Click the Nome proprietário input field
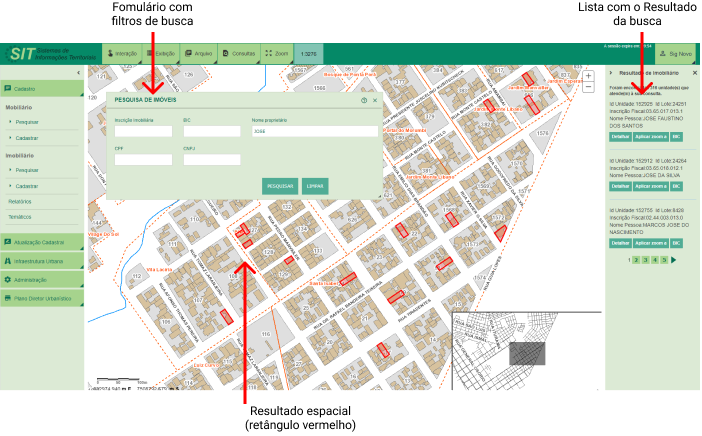 [x=314, y=131]
